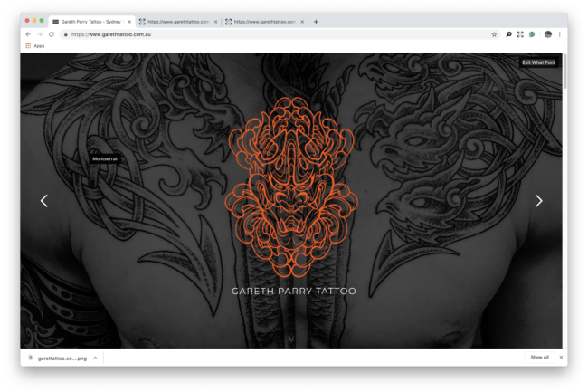Close the downloads bar
This screenshot has height=392, width=588.
pos(561,357)
